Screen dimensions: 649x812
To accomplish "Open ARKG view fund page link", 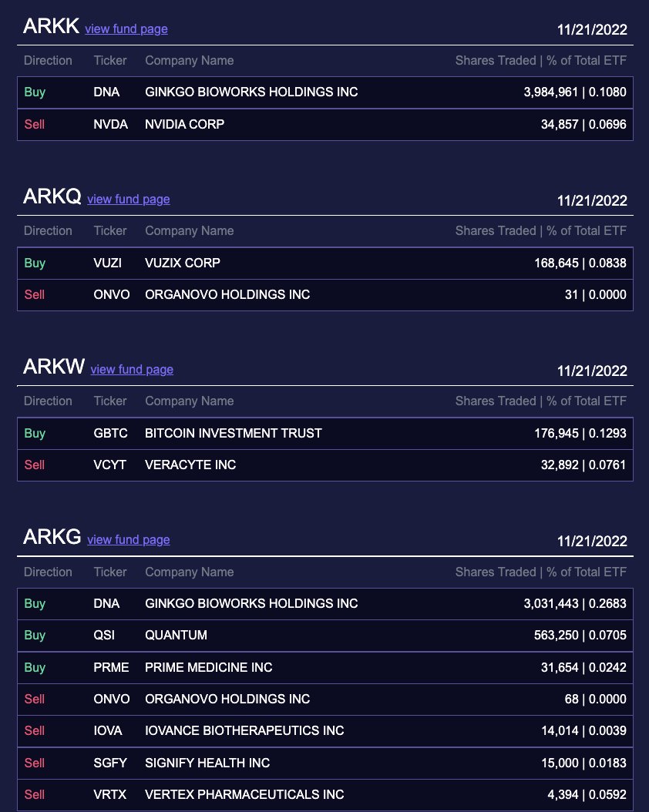I will [x=129, y=539].
